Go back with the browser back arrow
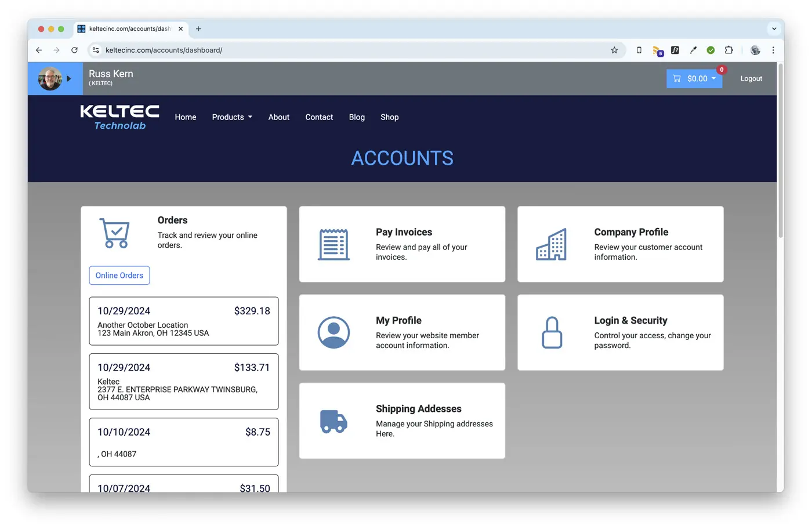The image size is (812, 529). [x=39, y=50]
